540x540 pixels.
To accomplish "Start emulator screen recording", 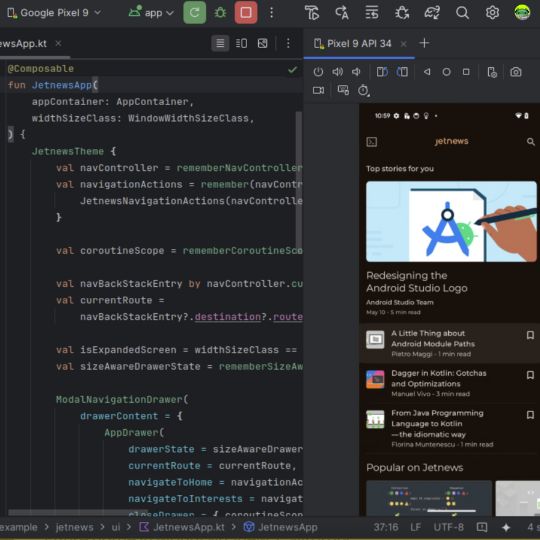I will (x=318, y=90).
